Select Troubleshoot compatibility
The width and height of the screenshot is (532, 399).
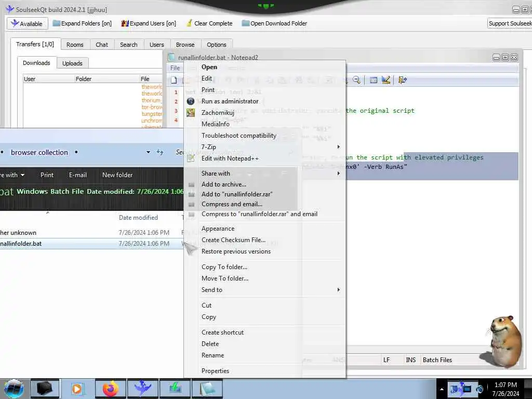click(239, 136)
